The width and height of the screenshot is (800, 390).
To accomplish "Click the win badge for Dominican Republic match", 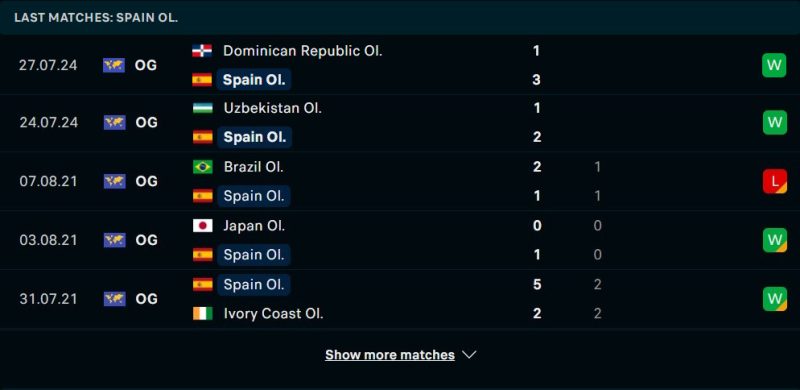I will (774, 65).
